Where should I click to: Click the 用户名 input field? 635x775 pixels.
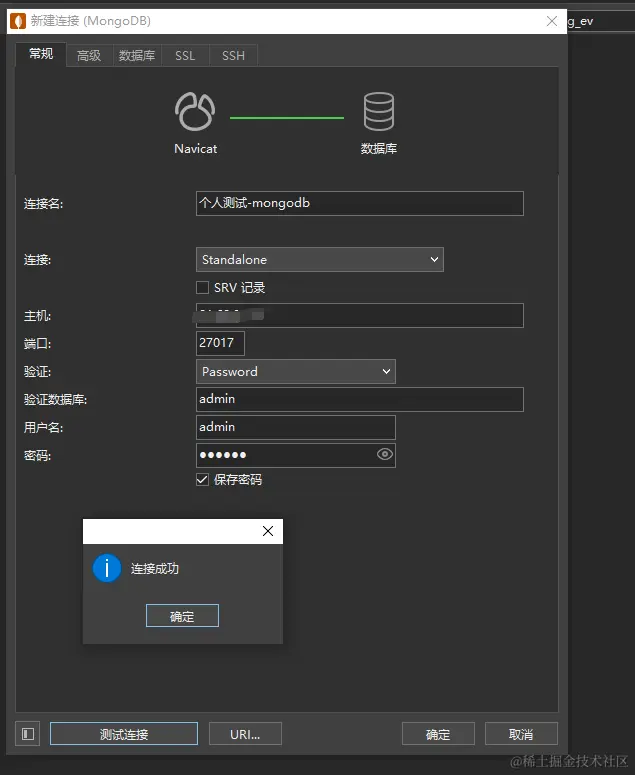(x=296, y=428)
